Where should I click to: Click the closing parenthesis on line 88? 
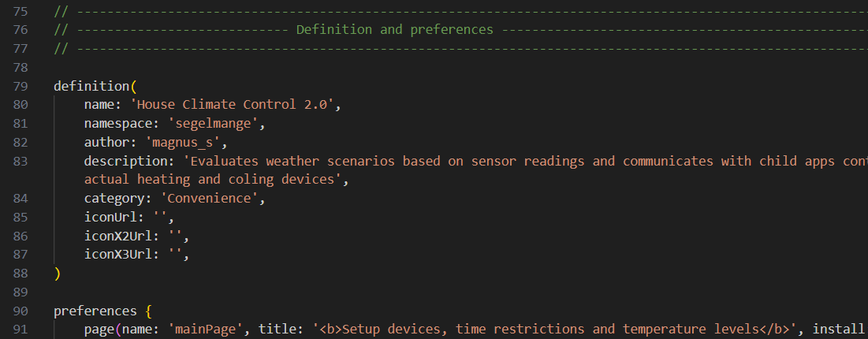(x=57, y=274)
